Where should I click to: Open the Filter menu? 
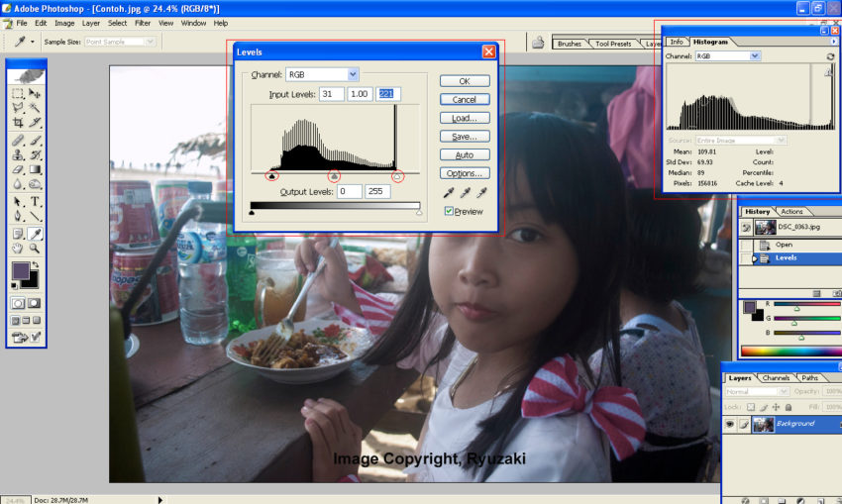pos(143,22)
